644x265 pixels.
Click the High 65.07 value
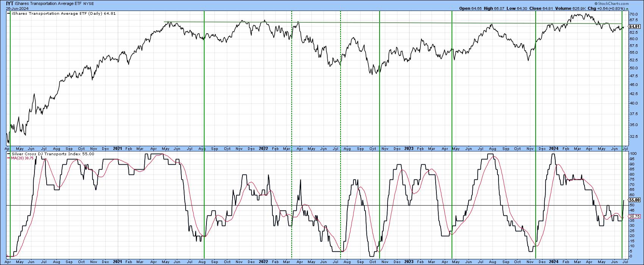tap(494, 8)
